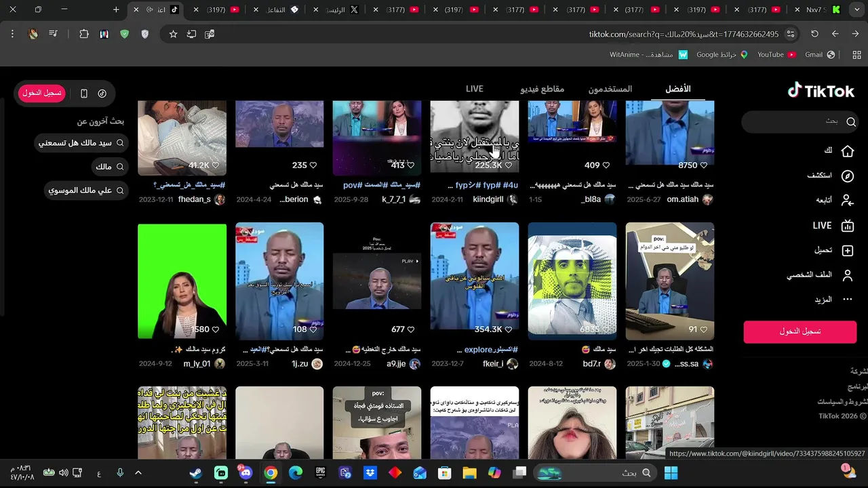This screenshot has height=488, width=868.
Task: Open user fhedan_s profile link
Action: [195, 200]
